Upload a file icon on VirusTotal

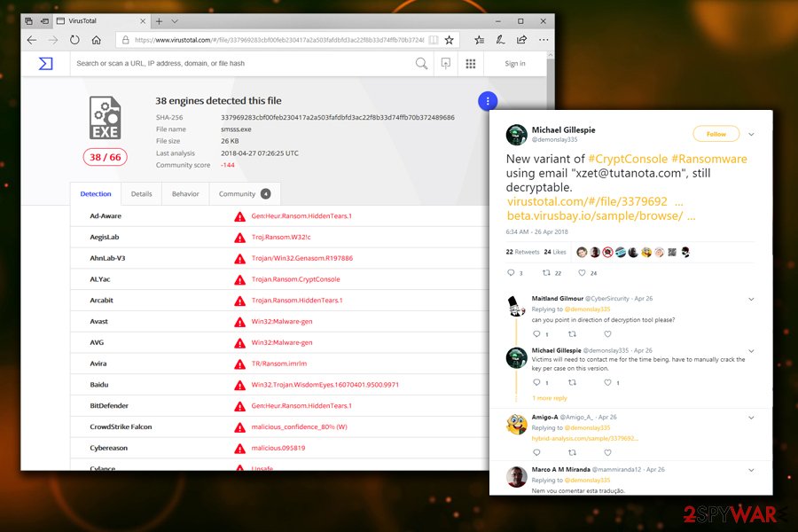point(446,64)
